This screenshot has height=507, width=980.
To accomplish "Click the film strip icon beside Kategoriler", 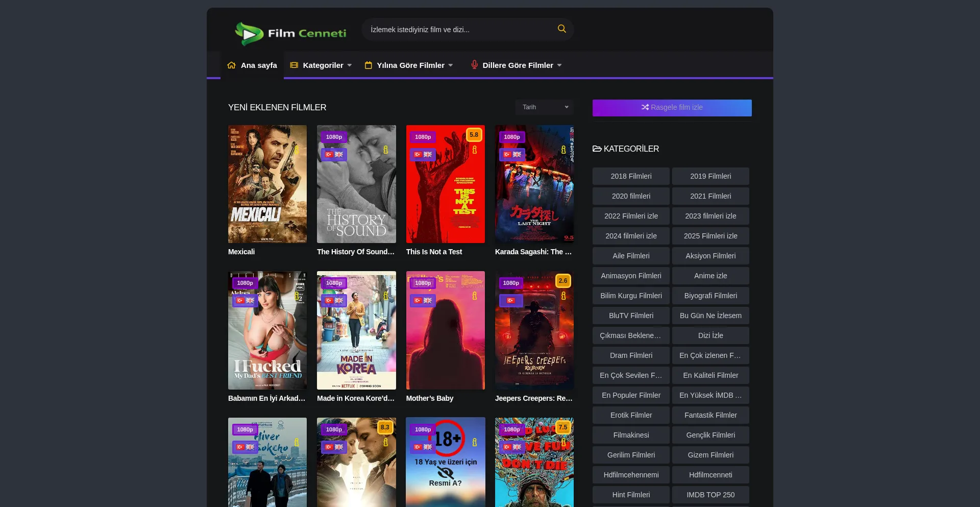I will [294, 65].
